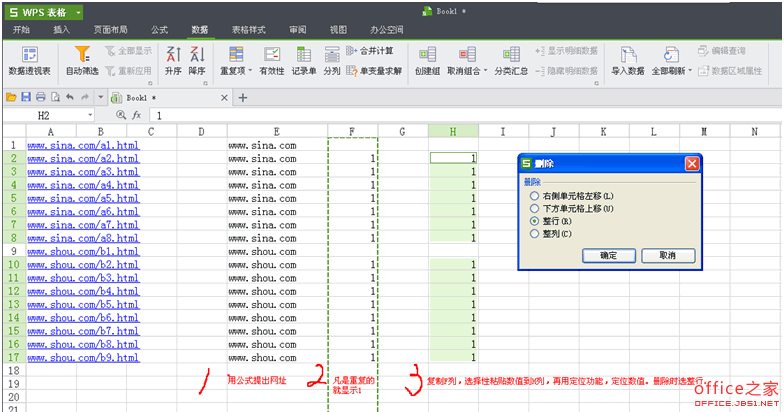Confirm deletion with 确定 button
Screen dimensions: 784x412
coord(608,256)
